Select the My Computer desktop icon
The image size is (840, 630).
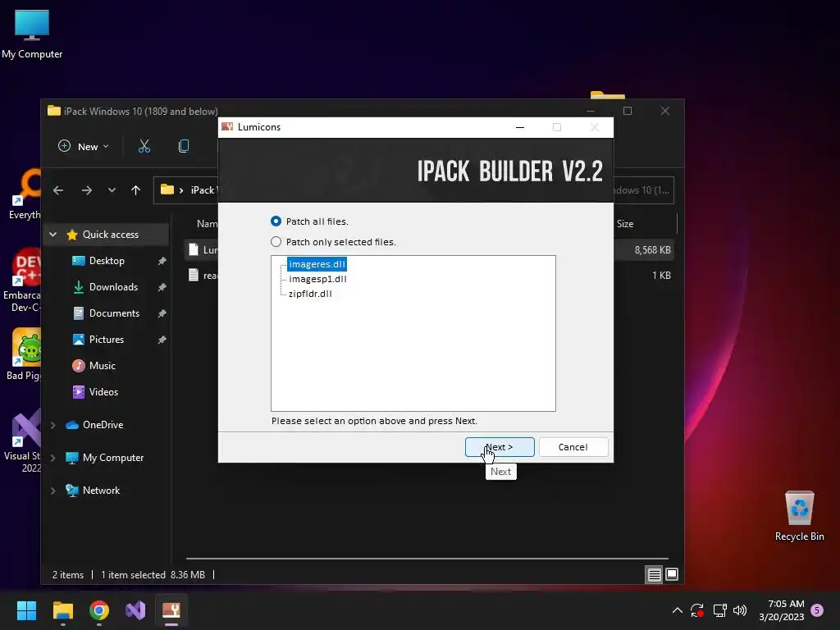point(32,34)
